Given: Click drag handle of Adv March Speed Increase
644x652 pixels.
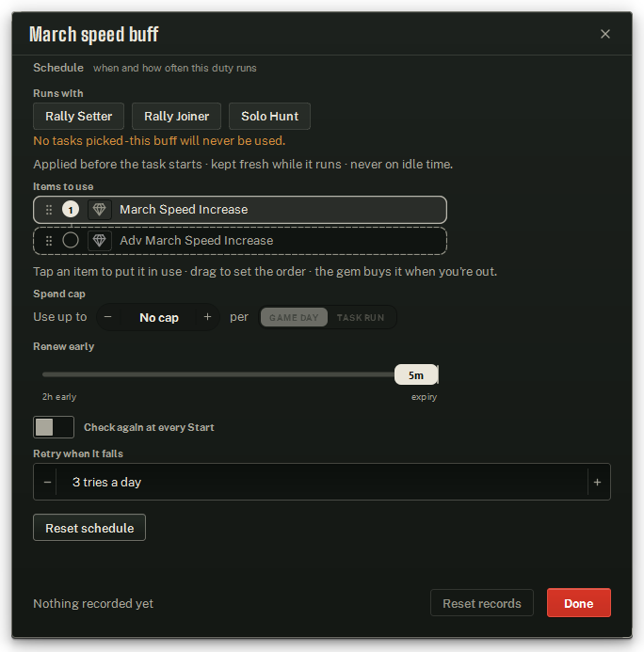Looking at the screenshot, I should point(49,241).
